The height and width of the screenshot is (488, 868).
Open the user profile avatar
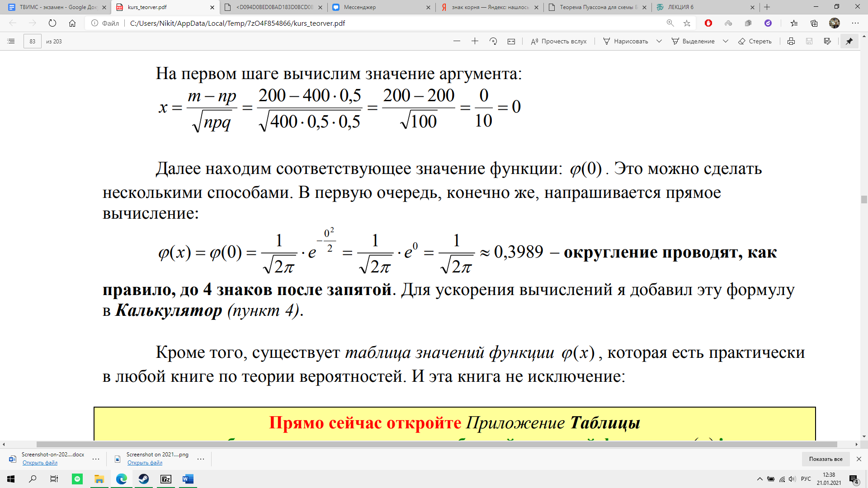835,23
